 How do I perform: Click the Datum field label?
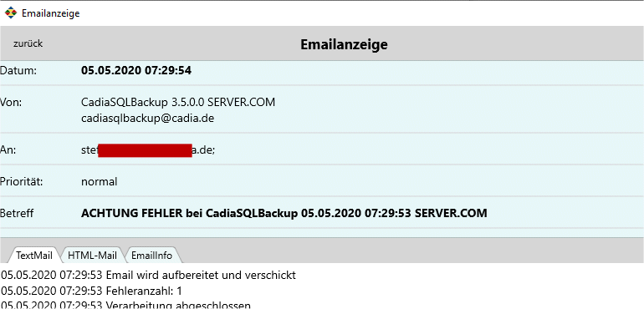click(18, 71)
